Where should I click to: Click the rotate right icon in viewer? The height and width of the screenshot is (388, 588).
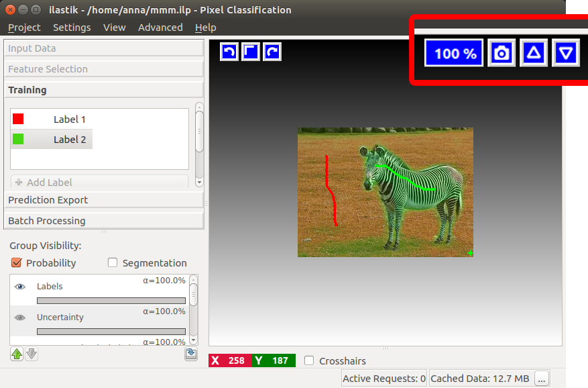click(272, 52)
